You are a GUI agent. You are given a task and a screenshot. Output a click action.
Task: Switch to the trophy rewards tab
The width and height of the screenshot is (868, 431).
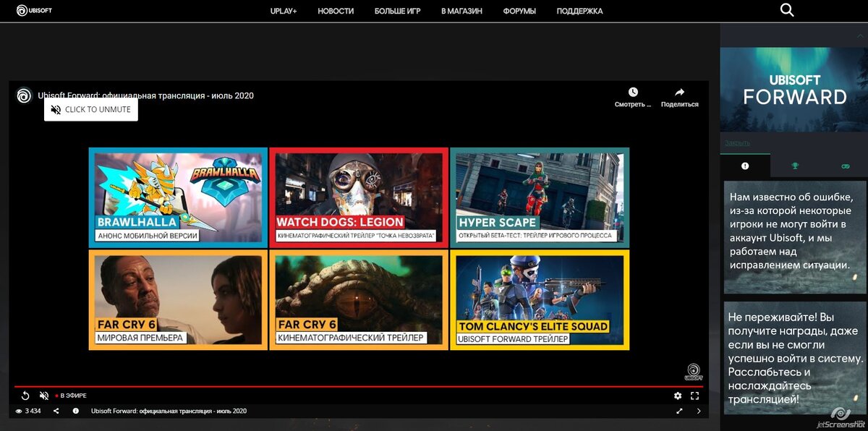(795, 166)
